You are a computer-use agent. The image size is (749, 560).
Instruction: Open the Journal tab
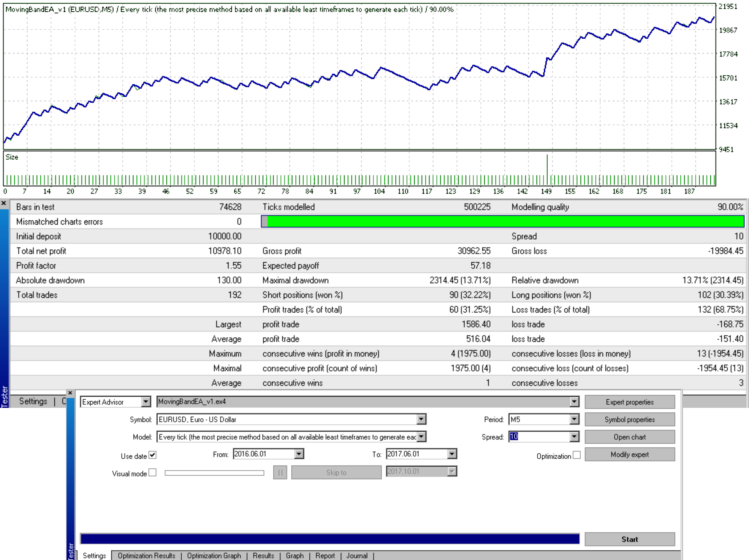(x=357, y=556)
